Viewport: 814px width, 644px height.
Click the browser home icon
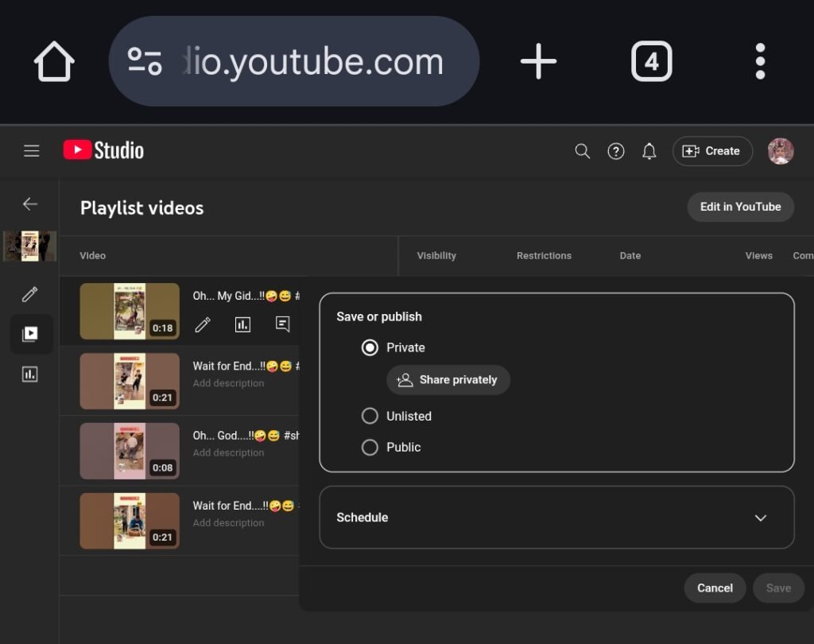click(53, 60)
